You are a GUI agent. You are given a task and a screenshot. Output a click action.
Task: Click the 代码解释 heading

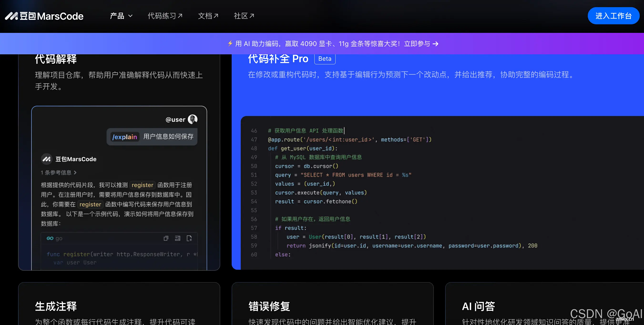pyautogui.click(x=56, y=59)
